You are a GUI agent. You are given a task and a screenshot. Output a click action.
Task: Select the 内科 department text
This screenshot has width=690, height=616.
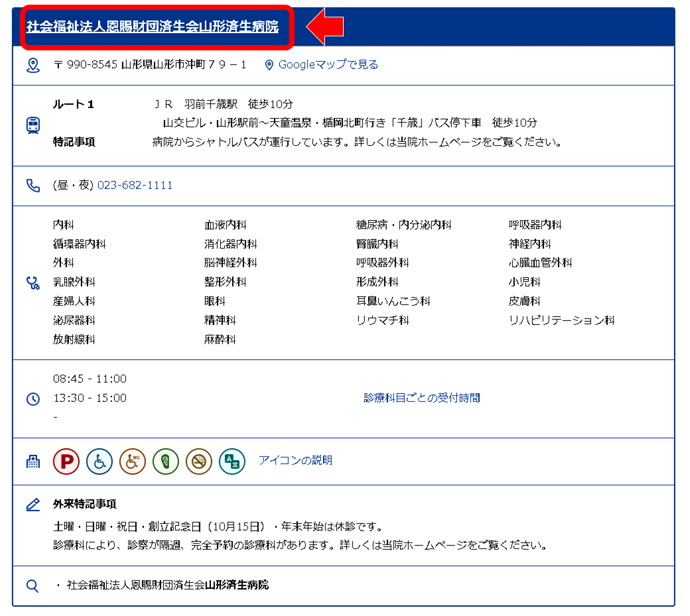pyautogui.click(x=64, y=225)
